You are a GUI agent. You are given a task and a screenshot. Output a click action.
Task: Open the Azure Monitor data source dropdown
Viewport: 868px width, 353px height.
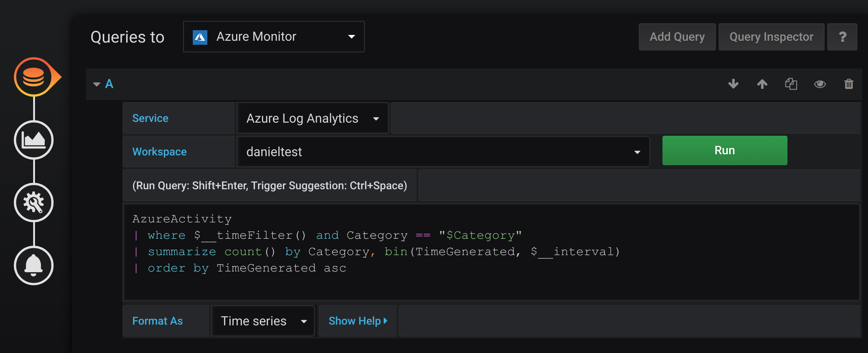[274, 37]
